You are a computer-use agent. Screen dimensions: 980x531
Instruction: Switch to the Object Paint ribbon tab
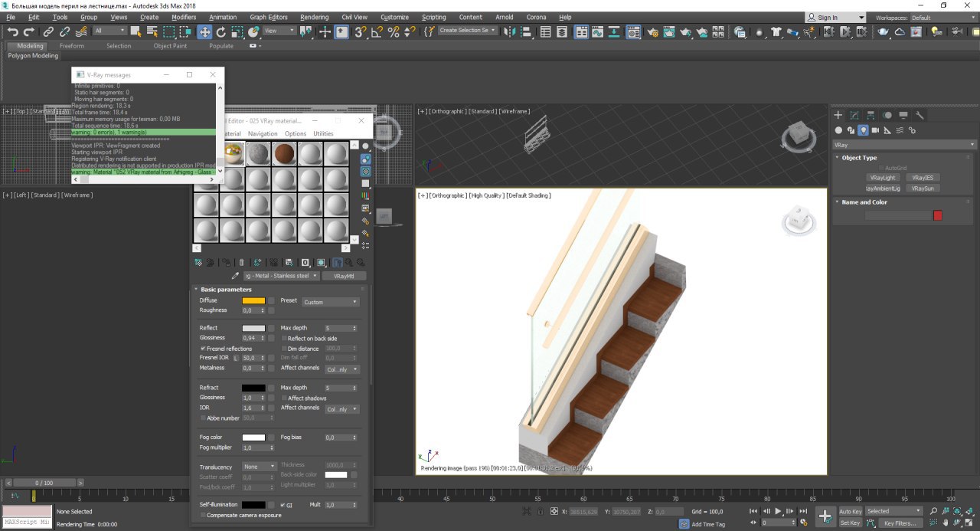(170, 46)
